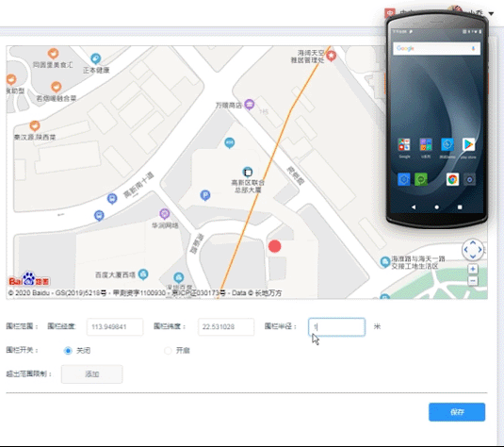Image resolution: width=504 pixels, height=447 pixels.
Task: Focus the 围栏纬度 latitude input field
Action: tap(226, 327)
